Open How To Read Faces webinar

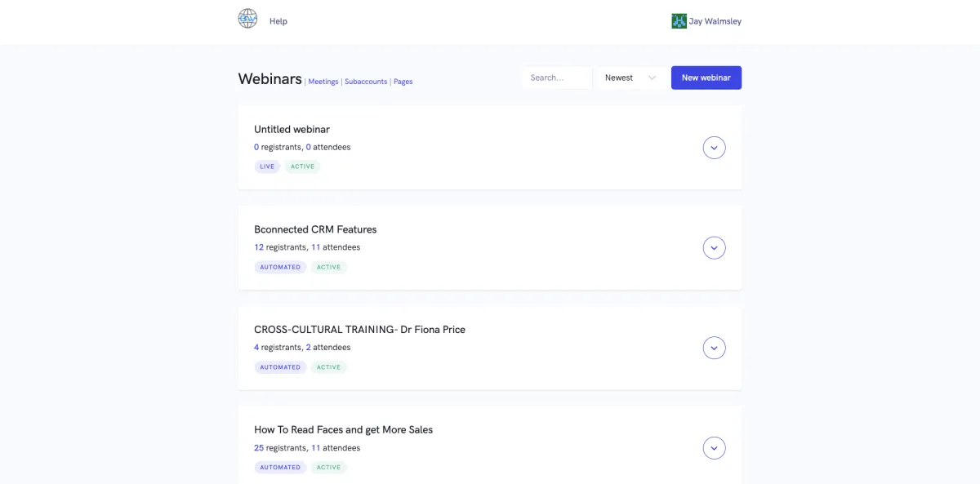pos(343,429)
